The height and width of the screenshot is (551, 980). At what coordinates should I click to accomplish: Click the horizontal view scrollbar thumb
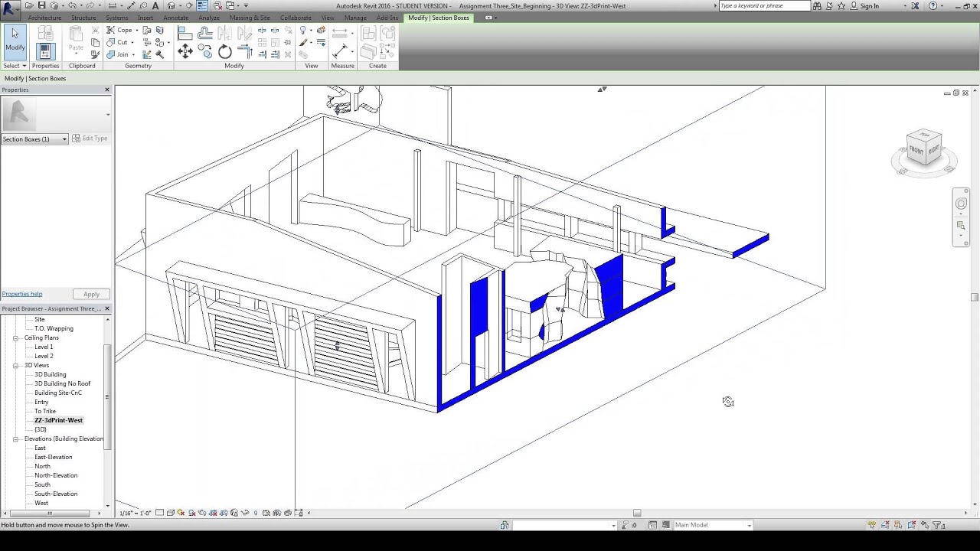(x=636, y=513)
